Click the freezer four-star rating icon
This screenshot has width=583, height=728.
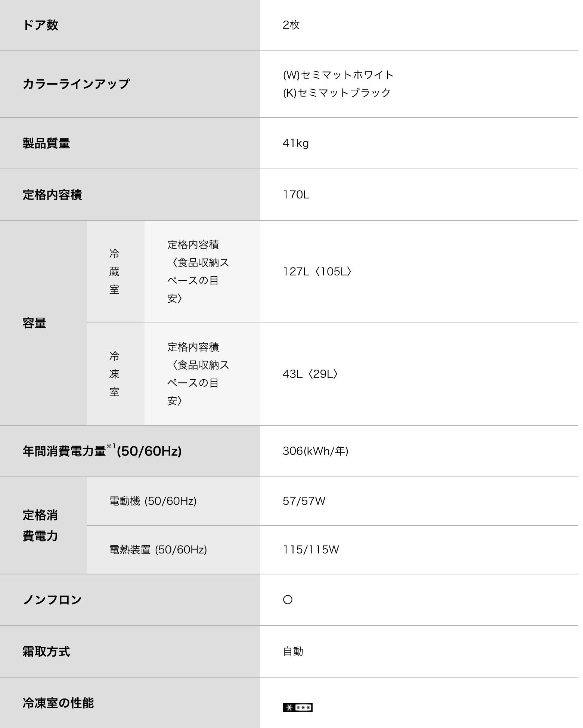pos(297,707)
